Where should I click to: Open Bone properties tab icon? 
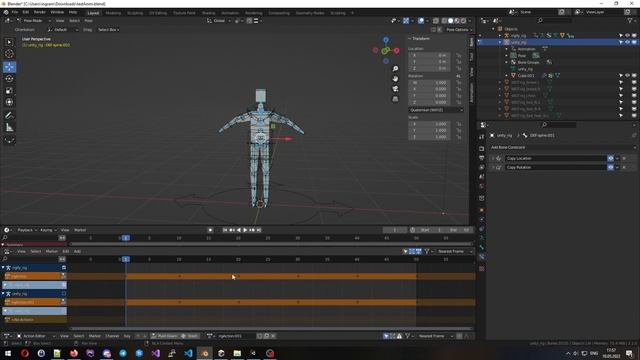point(482,247)
